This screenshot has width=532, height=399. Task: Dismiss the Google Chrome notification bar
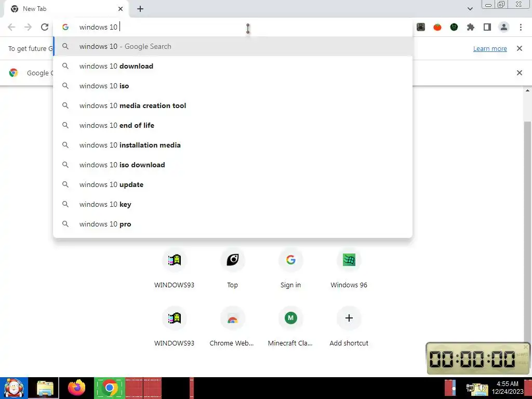pos(519,73)
